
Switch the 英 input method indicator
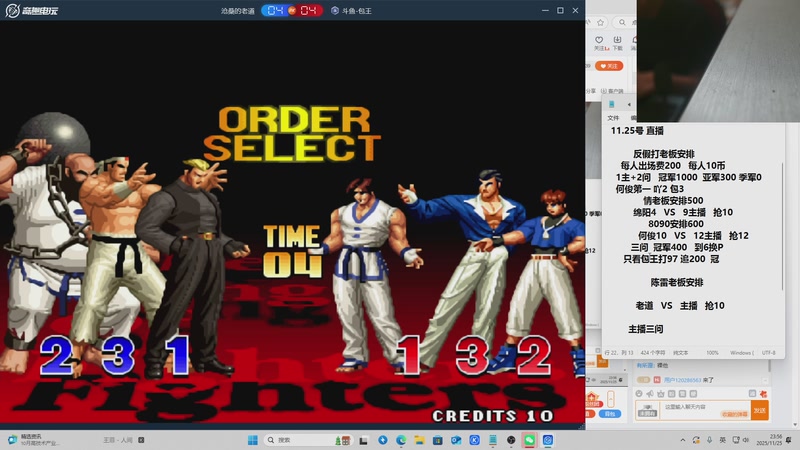coord(722,440)
